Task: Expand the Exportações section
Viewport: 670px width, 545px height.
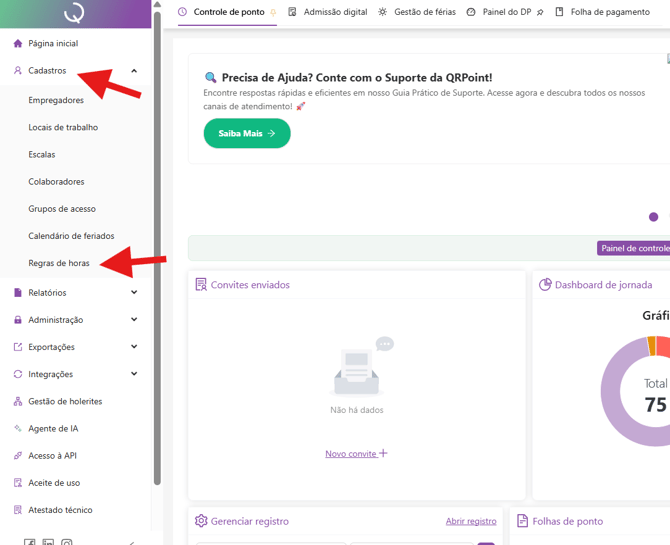Action: [x=134, y=347]
